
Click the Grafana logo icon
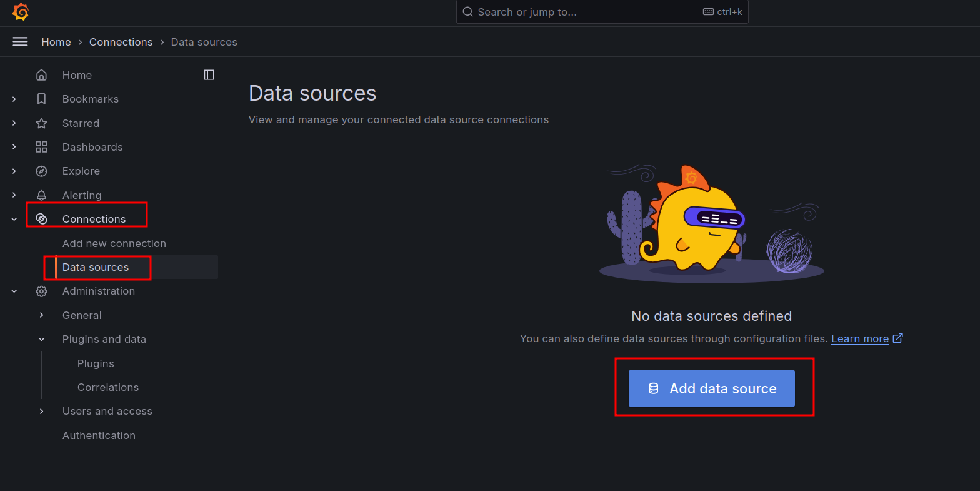point(21,12)
